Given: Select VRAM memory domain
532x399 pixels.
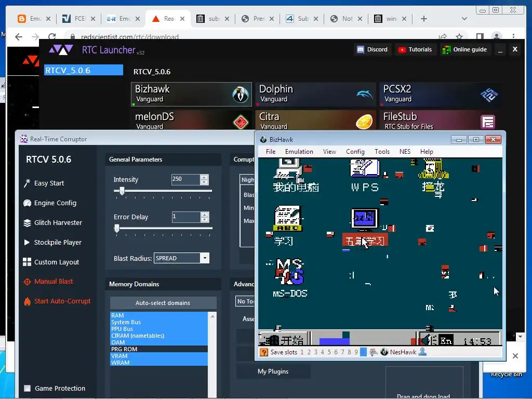Looking at the screenshot, I should pos(159,356).
